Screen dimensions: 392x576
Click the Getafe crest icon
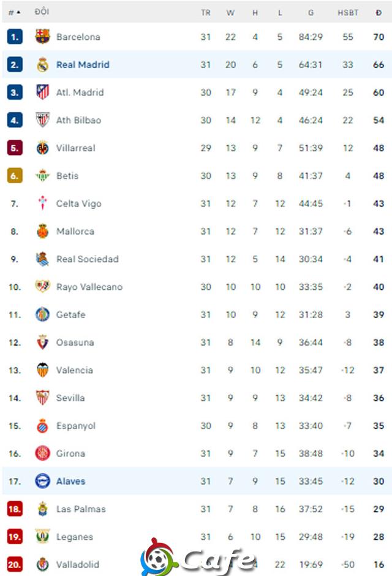click(43, 314)
